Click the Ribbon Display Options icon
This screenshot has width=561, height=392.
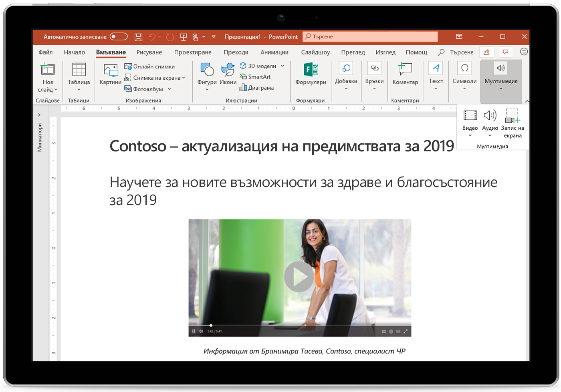click(x=459, y=36)
